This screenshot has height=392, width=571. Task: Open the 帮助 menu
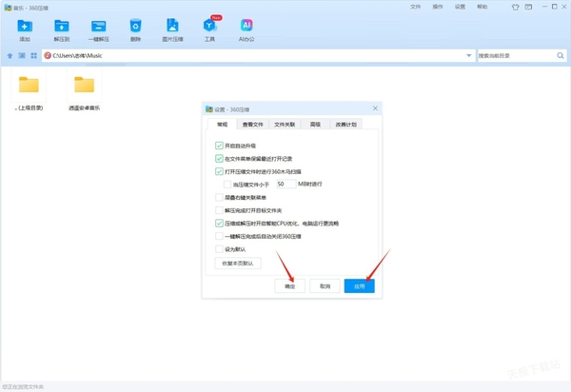(x=482, y=7)
